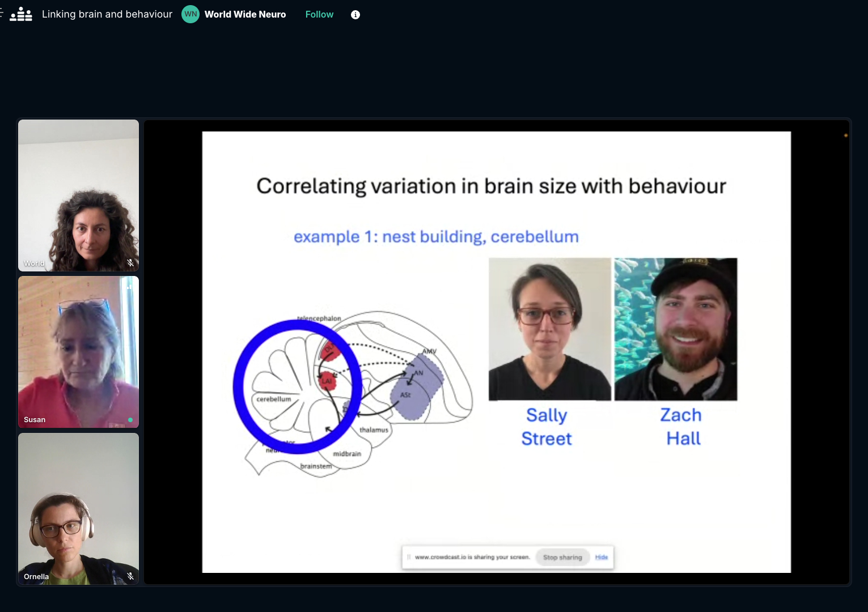Screen dimensions: 868x612
Task: Click the blue example 1 subtitle text
Action: [x=435, y=236]
